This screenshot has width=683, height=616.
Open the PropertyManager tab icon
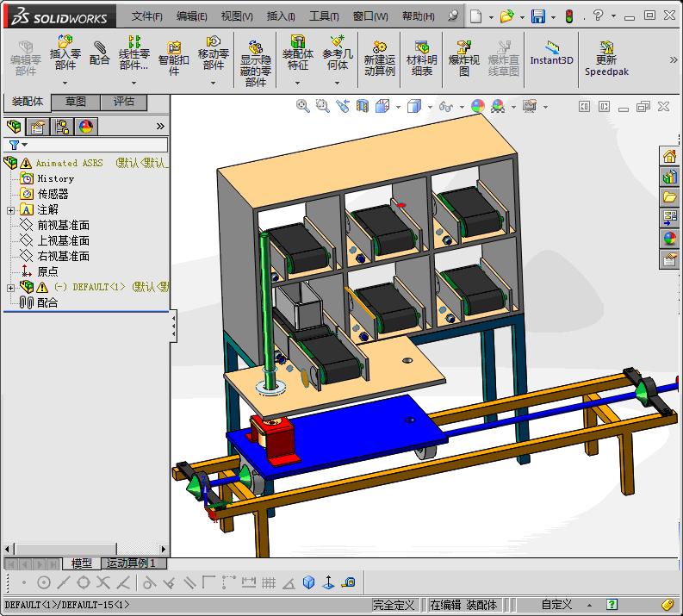(38, 127)
